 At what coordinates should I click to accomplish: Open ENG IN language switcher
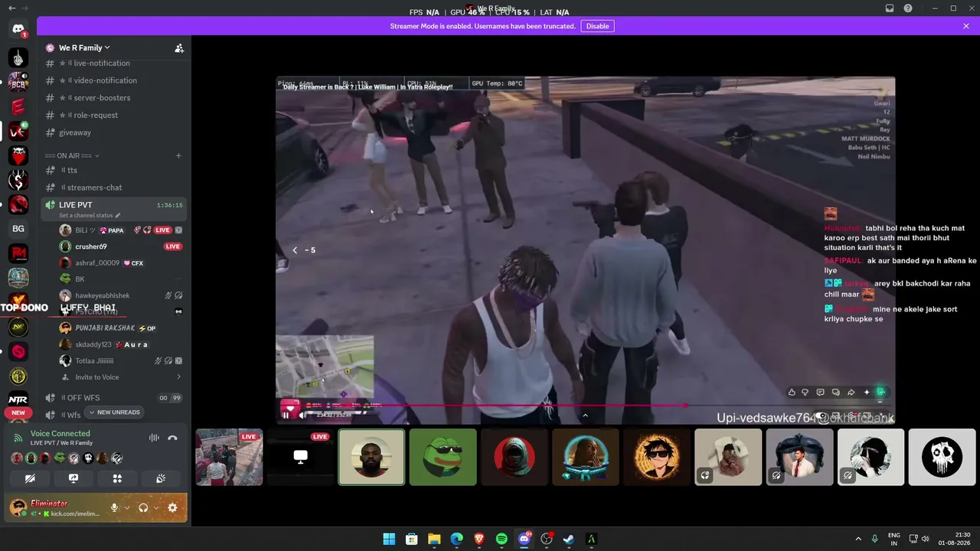click(894, 539)
